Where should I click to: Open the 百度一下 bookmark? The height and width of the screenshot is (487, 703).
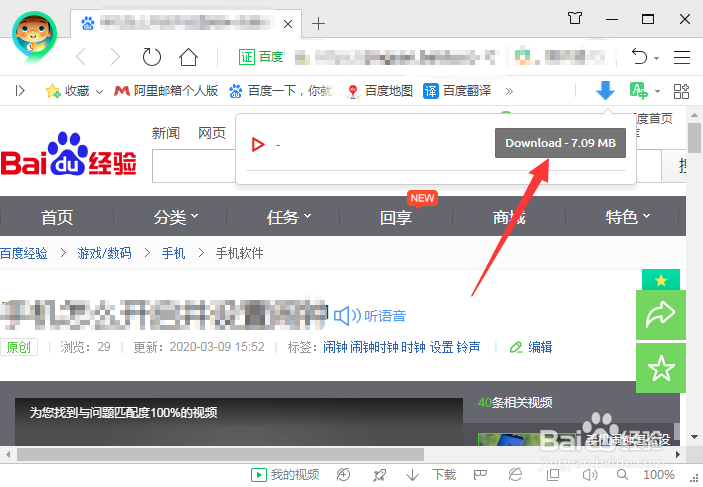coord(281,91)
